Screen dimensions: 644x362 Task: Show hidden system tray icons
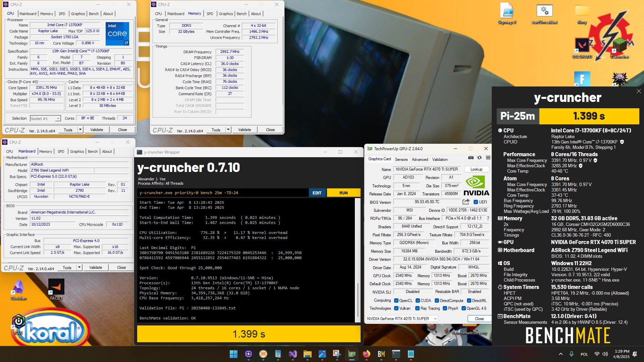[561, 354]
